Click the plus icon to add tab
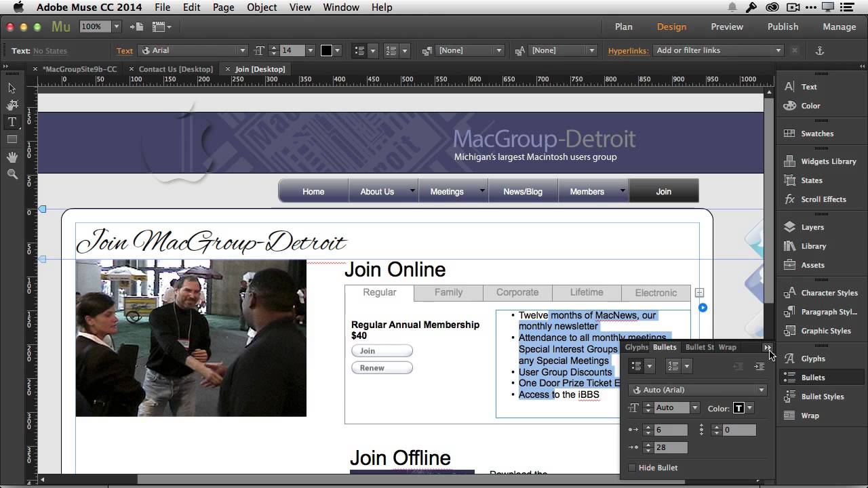Screen dimensions: 868x488 click(699, 293)
